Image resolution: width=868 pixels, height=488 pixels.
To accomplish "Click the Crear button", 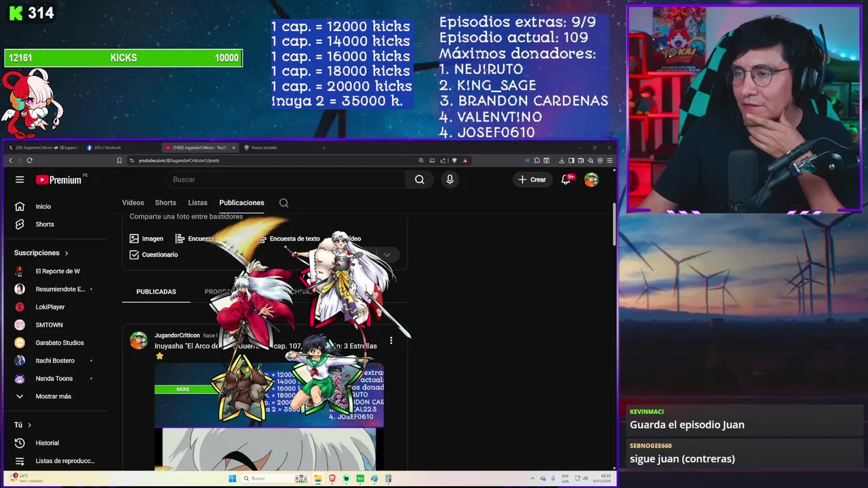I will pyautogui.click(x=532, y=180).
